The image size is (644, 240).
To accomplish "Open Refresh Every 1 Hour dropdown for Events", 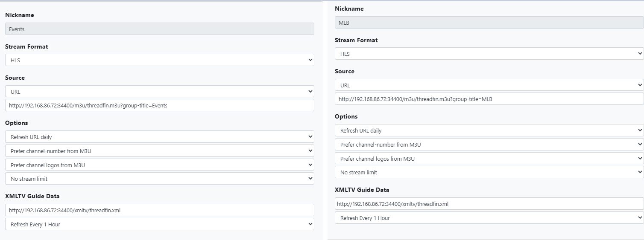I will click(x=159, y=224).
